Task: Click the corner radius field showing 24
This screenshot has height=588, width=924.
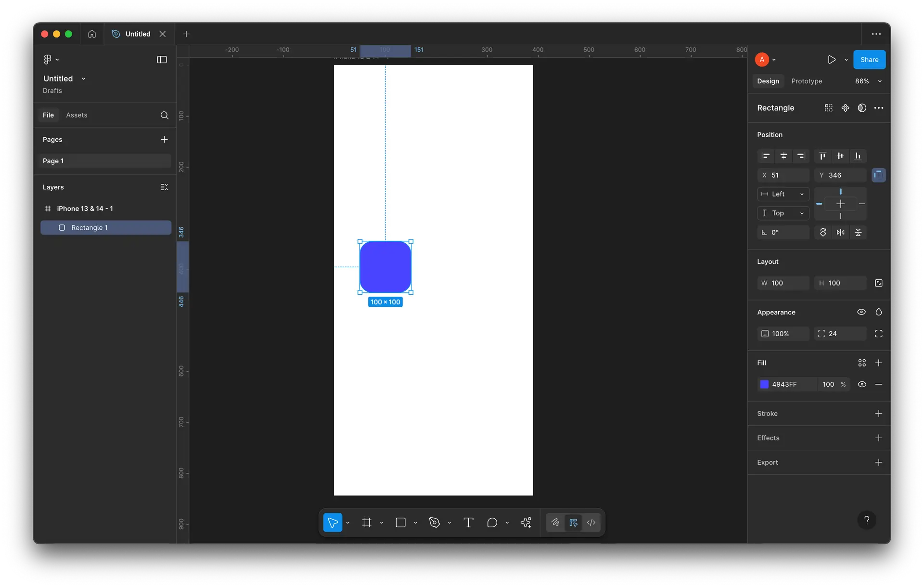Action: click(840, 334)
